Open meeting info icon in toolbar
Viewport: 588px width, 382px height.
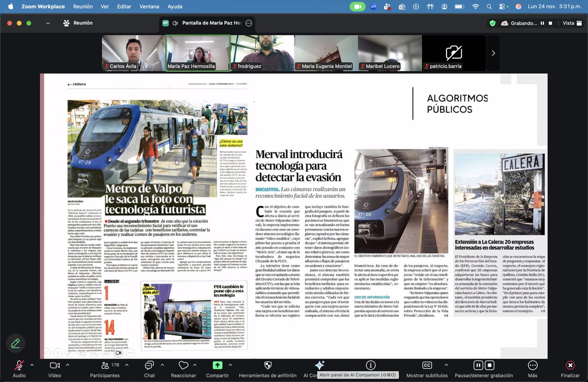(x=371, y=365)
